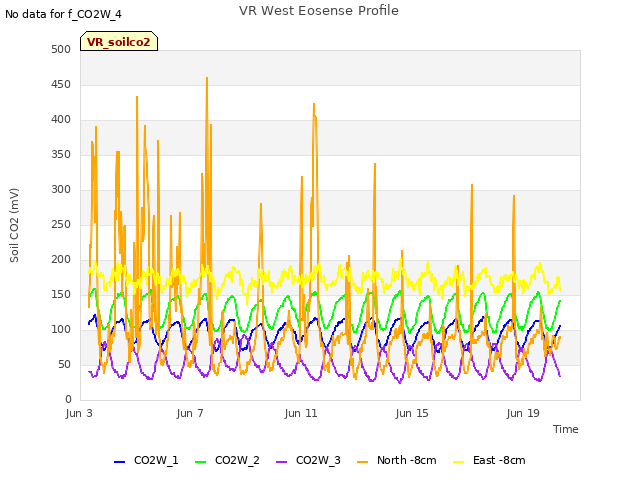Click the orange spike just under 350 between Jun 11 and Jun 15

pos(375,164)
